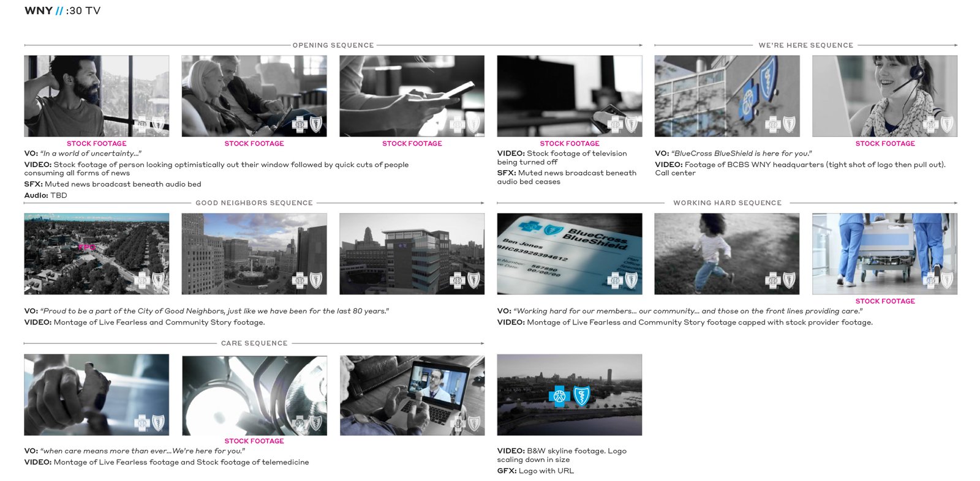This screenshot has height=481, width=980.
Task: Click the 'WORKING HARD SEQUENCE' heading
Action: pyautogui.click(x=727, y=203)
